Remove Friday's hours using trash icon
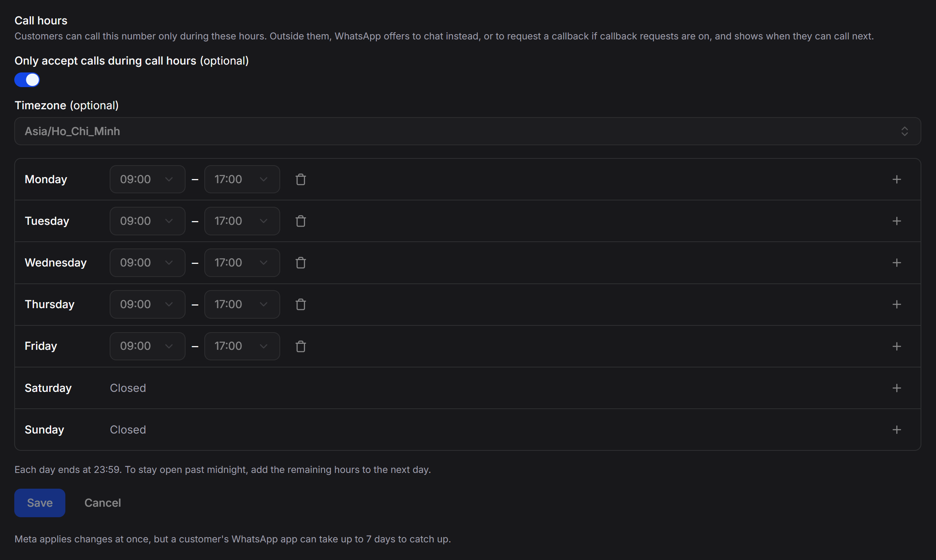The height and width of the screenshot is (560, 936). click(x=300, y=346)
